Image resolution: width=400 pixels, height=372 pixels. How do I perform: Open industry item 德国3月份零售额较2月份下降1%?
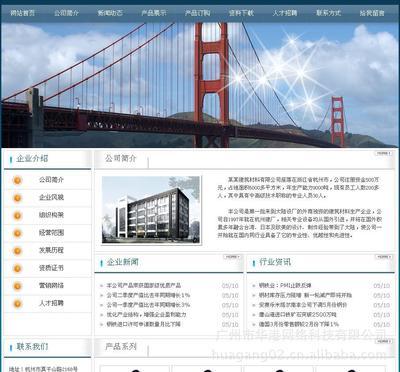[299, 324]
